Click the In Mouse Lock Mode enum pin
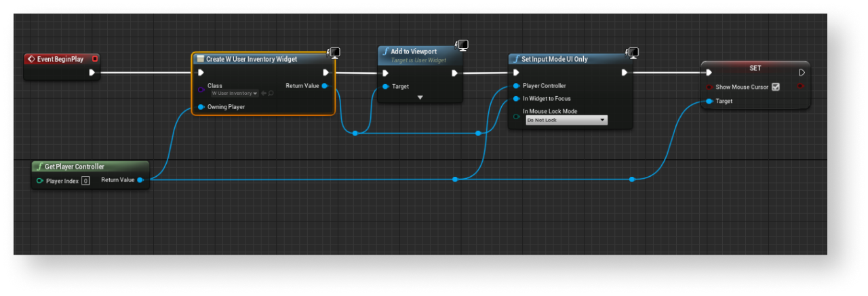 click(516, 117)
